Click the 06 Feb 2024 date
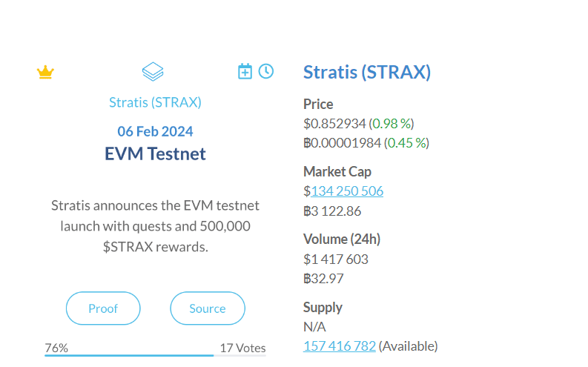588x367 pixels. 155,131
